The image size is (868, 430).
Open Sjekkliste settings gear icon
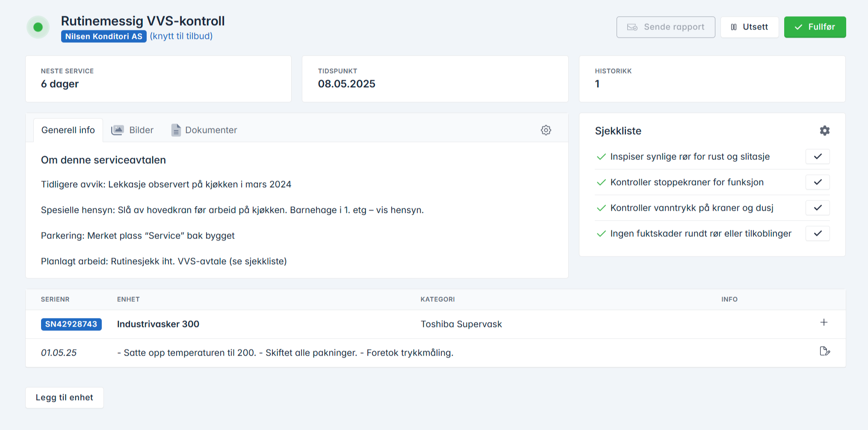[x=824, y=131]
